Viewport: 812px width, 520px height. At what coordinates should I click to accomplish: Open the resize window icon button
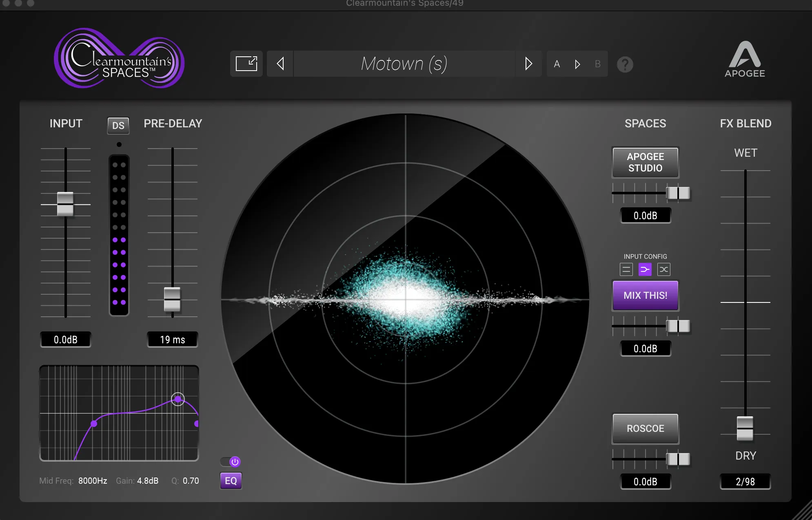[246, 64]
